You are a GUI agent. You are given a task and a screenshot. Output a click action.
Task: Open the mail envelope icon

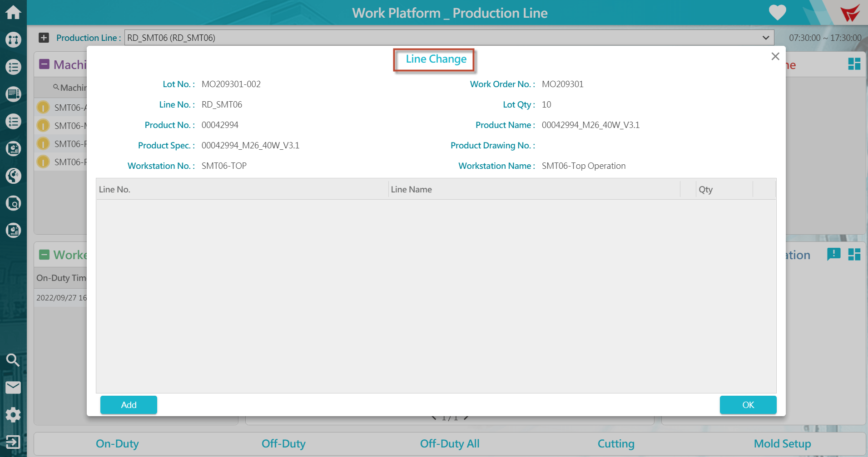click(x=13, y=388)
